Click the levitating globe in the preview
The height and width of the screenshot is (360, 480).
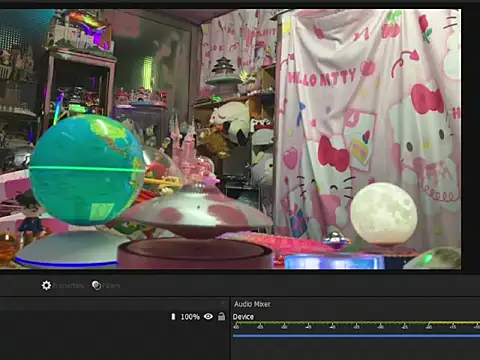click(87, 170)
